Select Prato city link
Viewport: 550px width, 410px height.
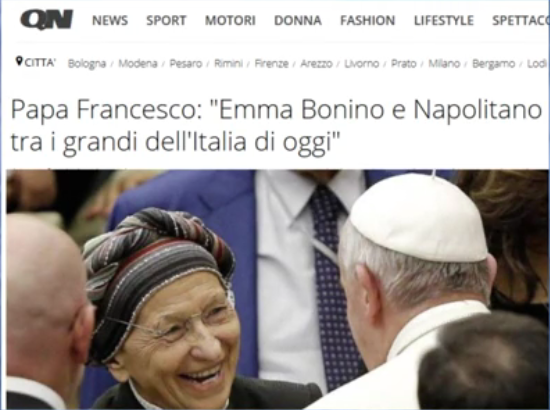[404, 63]
